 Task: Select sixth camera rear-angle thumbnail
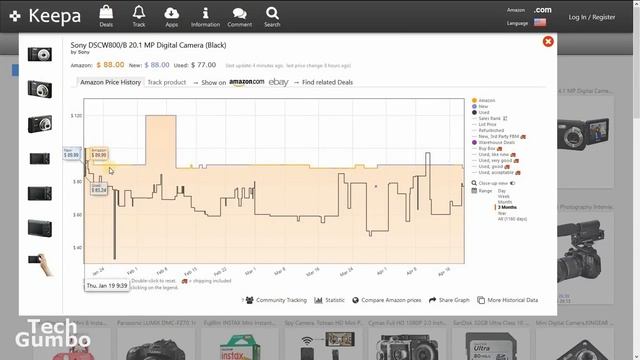pos(40,228)
